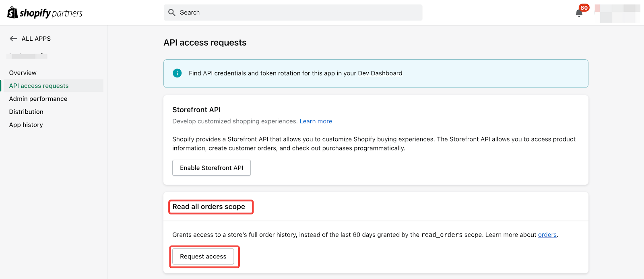Open the Storefront API Learn more link
Image resolution: width=644 pixels, height=279 pixels.
316,121
